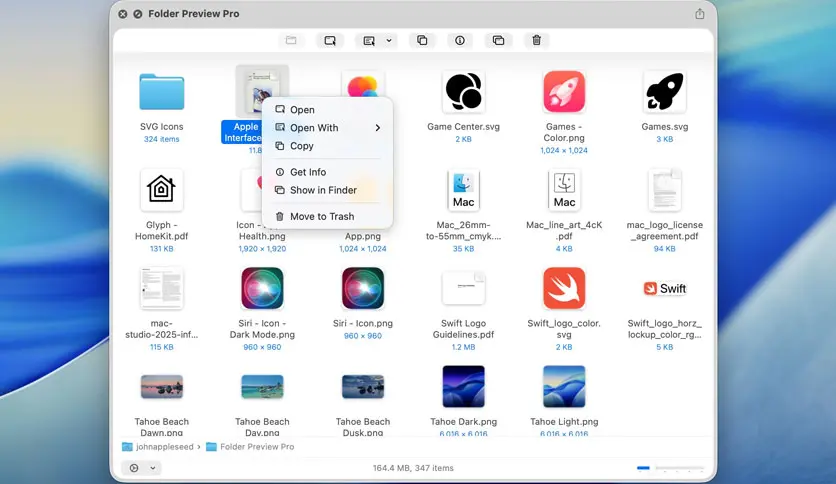Click the '324 items' label under SVG Icons
Image resolution: width=836 pixels, height=484 pixels.
pyautogui.click(x=162, y=139)
